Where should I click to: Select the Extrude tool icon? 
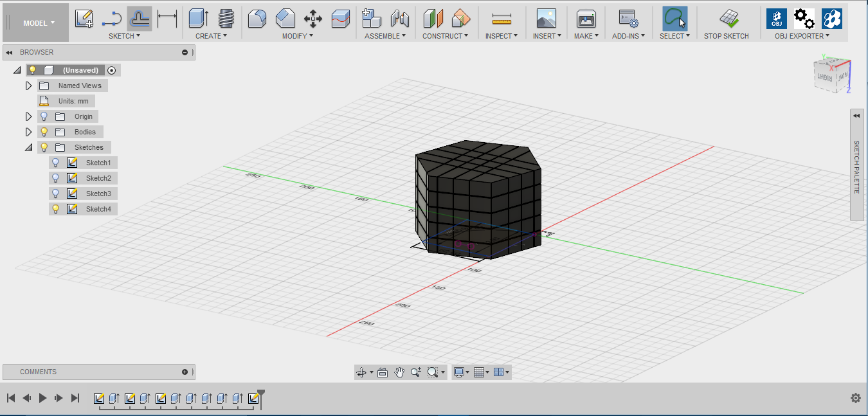[x=199, y=19]
